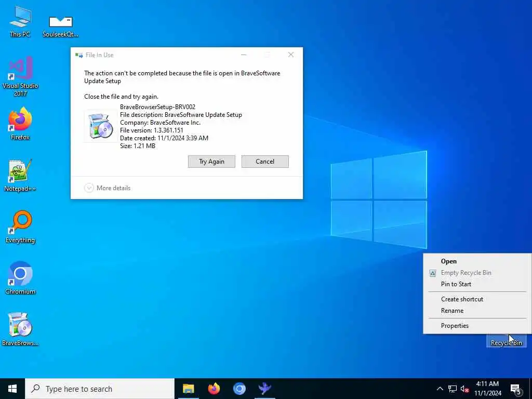
Task: Click the taskbar clock showing 4:11 AM
Action: coord(487,389)
